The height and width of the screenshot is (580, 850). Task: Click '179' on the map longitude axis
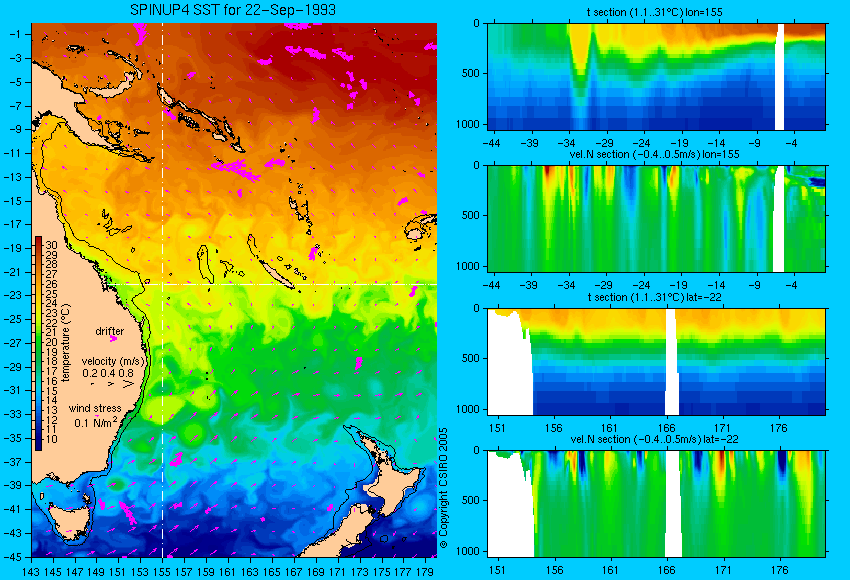(425, 571)
